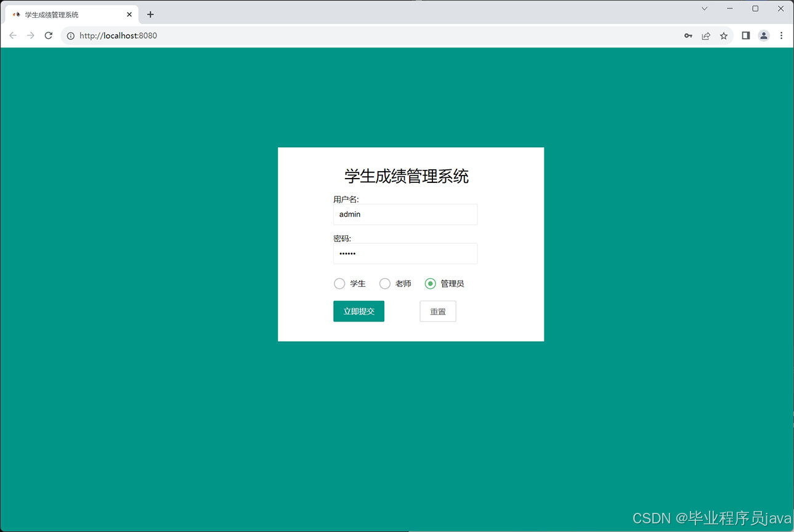Select the 学生 radio button
The height and width of the screenshot is (532, 794).
[x=339, y=283]
